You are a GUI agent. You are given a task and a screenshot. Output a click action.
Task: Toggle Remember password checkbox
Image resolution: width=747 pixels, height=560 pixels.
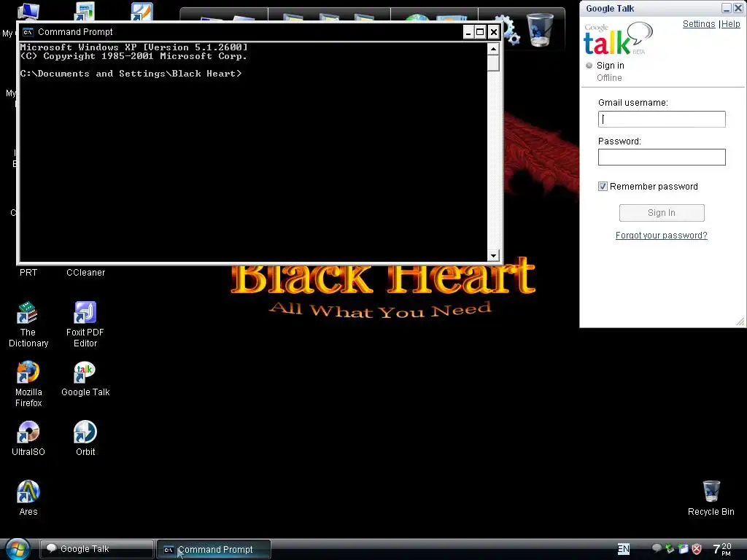(603, 186)
